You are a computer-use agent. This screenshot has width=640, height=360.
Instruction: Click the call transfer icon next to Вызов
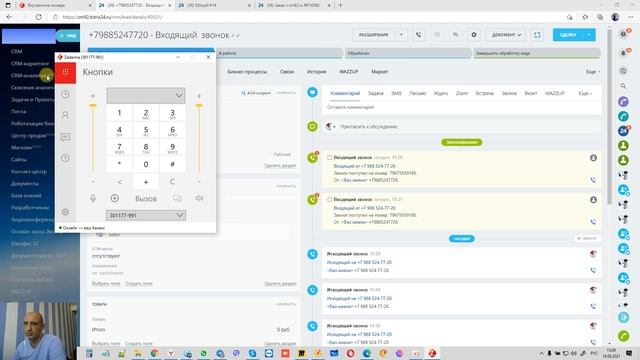tap(177, 198)
